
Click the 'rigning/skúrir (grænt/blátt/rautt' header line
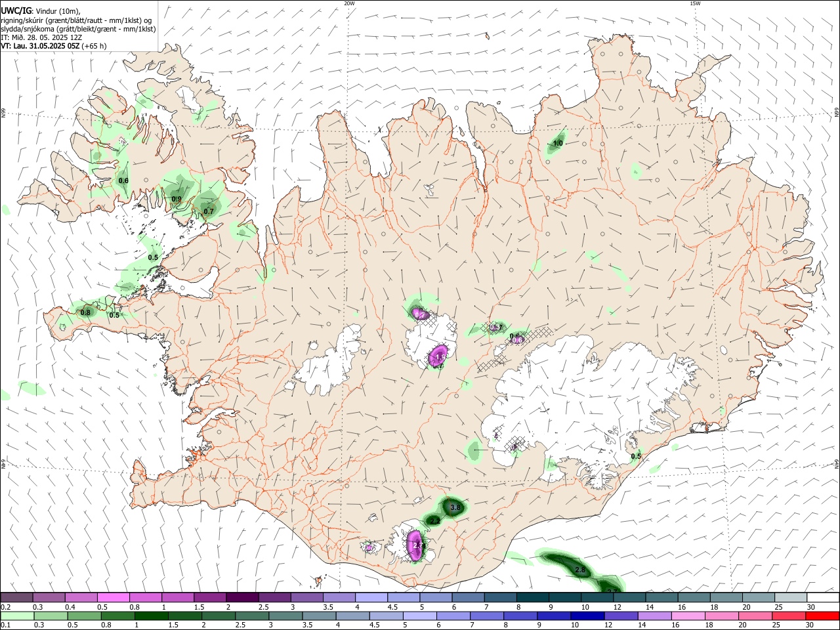pyautogui.click(x=75, y=20)
